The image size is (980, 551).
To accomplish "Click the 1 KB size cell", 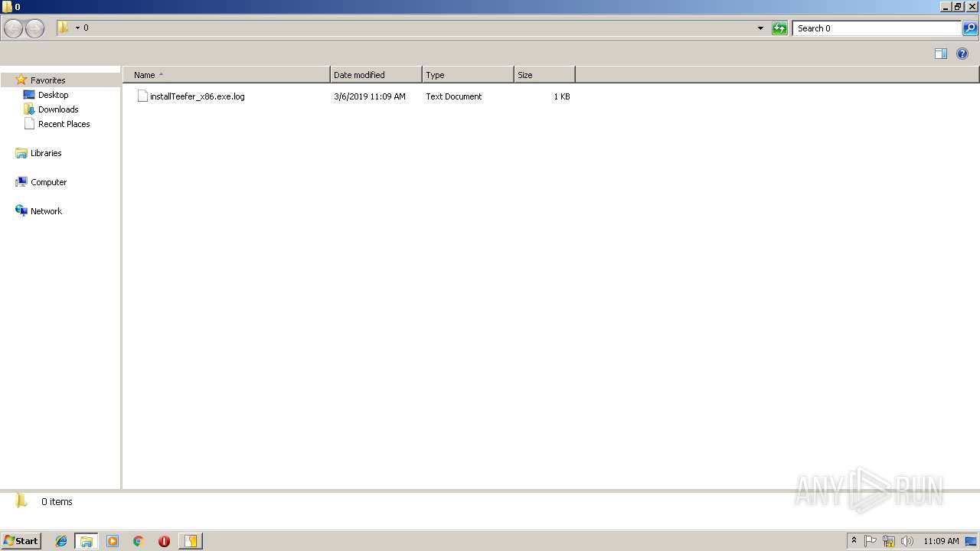I will click(562, 96).
